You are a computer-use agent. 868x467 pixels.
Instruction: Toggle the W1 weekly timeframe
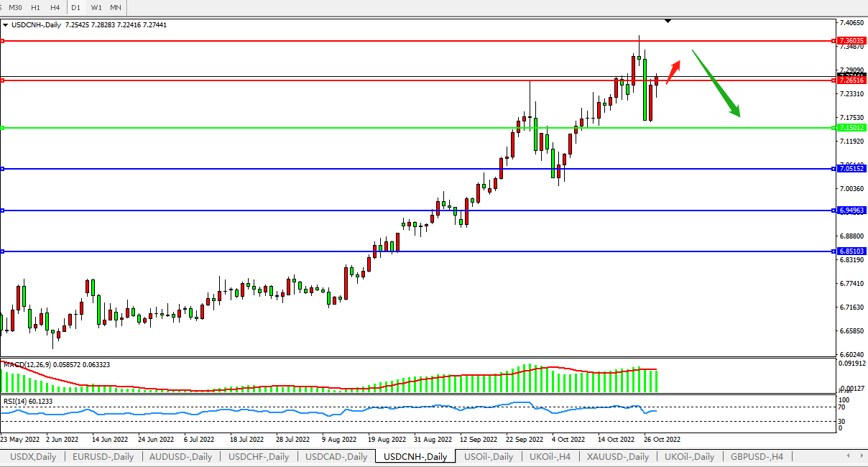coord(96,7)
